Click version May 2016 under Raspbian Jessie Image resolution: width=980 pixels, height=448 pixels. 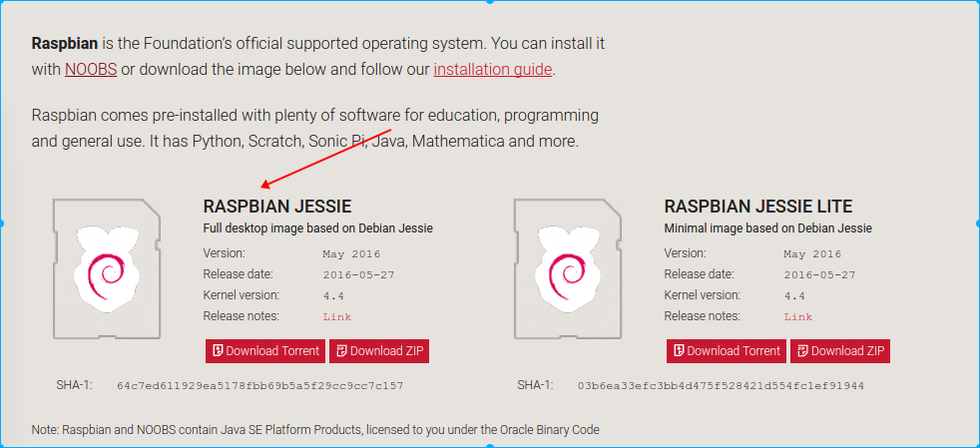(352, 254)
